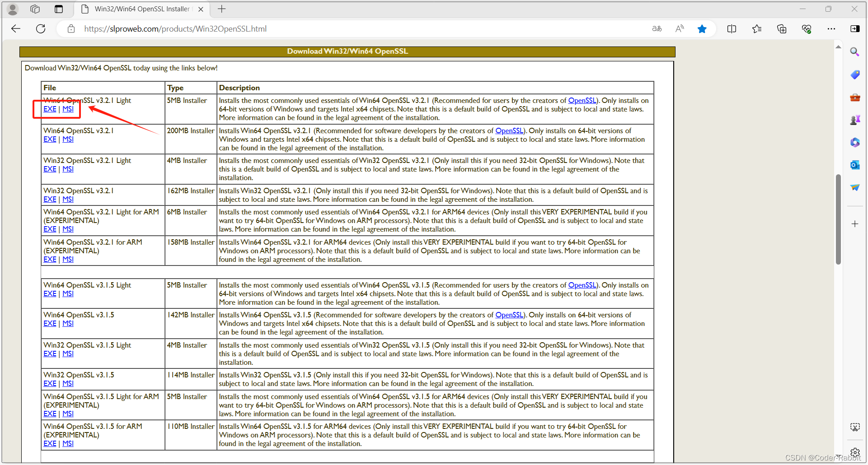Open sidebar settings gear

tap(854, 452)
